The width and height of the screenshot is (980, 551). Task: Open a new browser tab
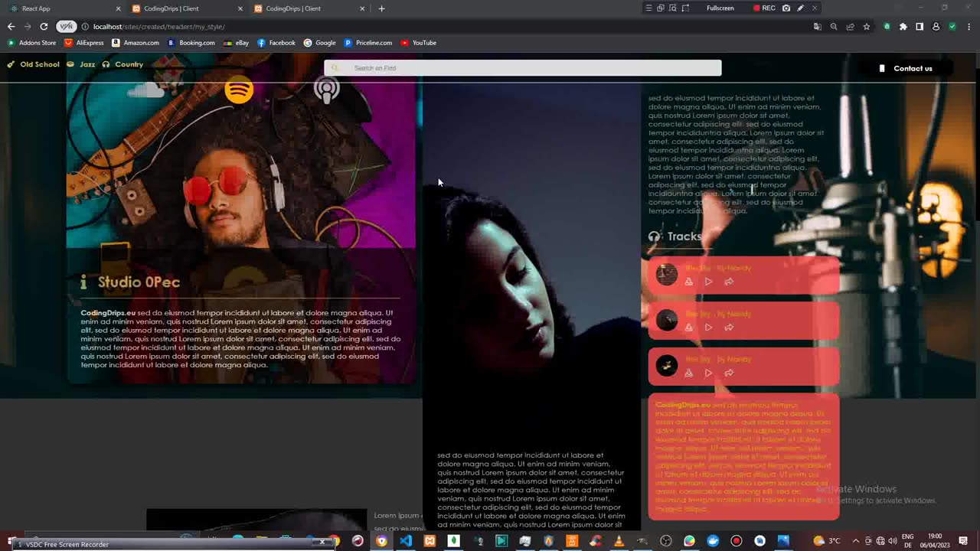[381, 8]
